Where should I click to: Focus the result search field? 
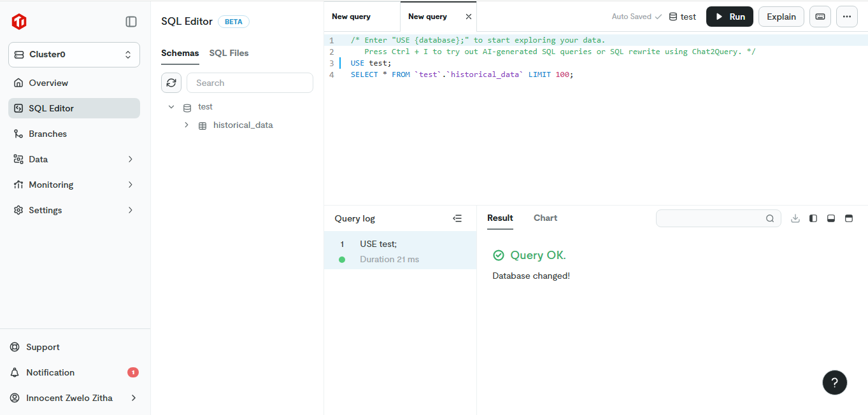point(718,218)
